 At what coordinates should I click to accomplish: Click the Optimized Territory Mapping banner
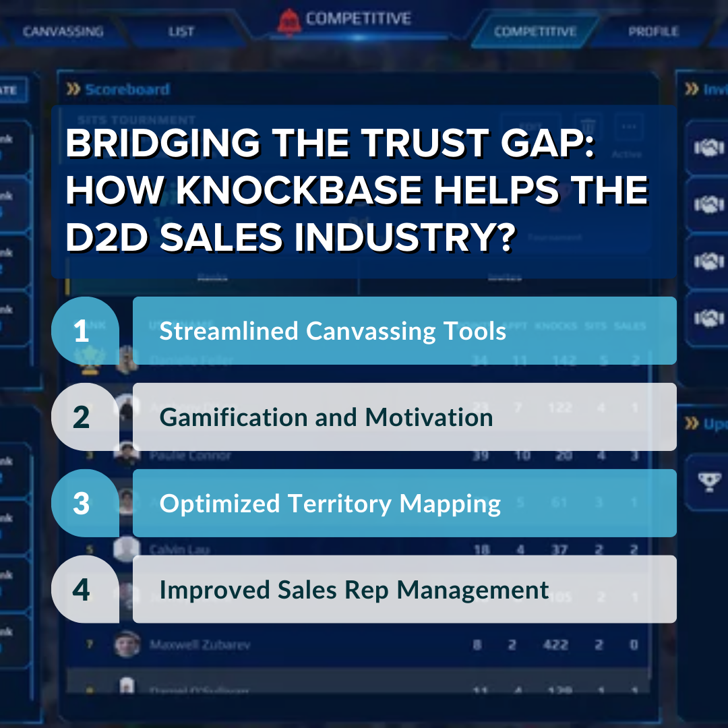pos(404,504)
